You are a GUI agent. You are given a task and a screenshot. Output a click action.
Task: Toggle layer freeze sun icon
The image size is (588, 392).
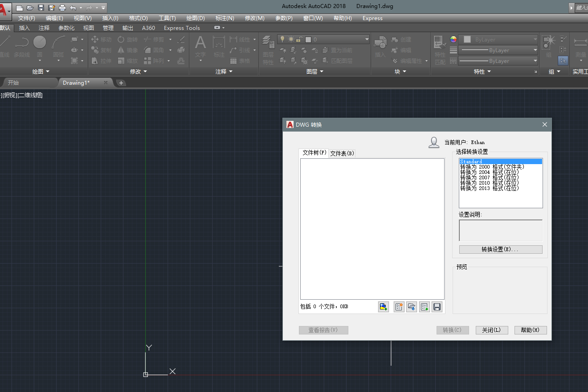[291, 39]
